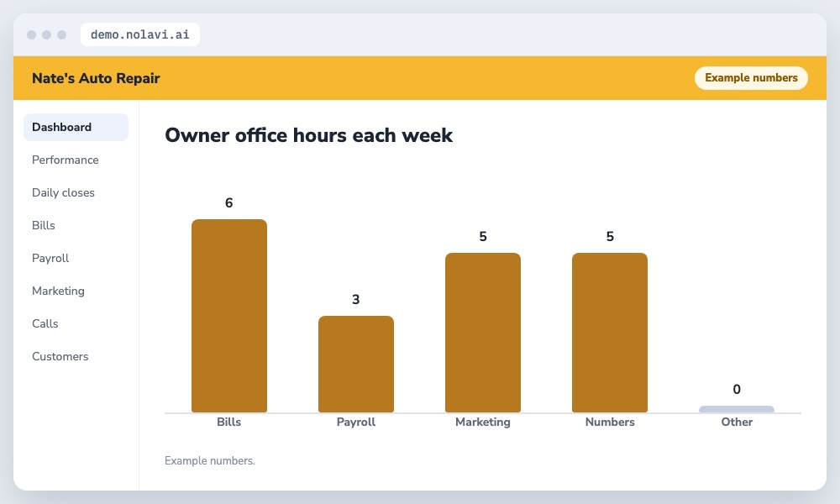This screenshot has height=504, width=840.
Task: Click the Bills bar in the chart
Action: pos(229,316)
